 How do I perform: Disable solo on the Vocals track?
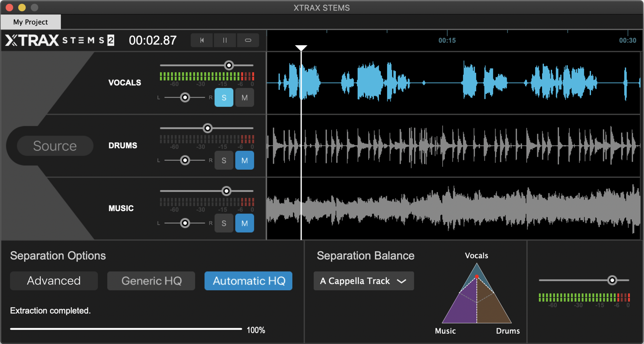[x=224, y=98]
